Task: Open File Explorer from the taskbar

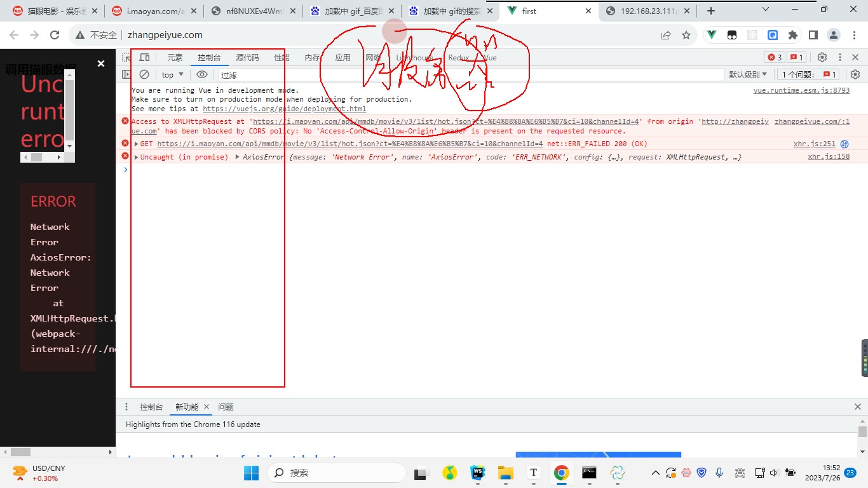Action: point(505,473)
